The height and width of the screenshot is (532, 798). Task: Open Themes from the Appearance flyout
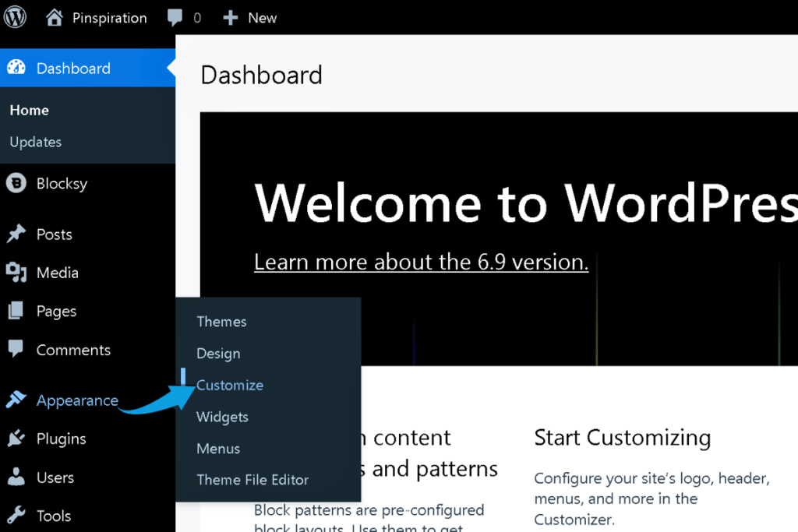(221, 321)
